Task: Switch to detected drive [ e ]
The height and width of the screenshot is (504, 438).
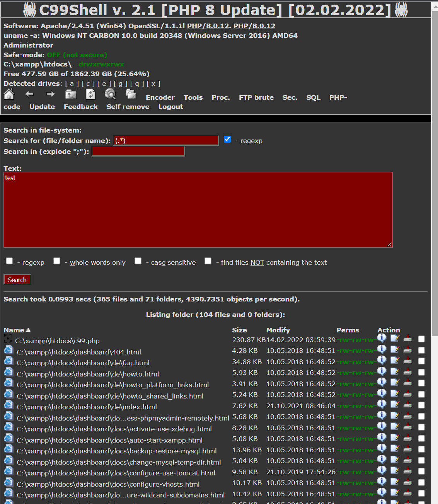Action: coord(104,83)
